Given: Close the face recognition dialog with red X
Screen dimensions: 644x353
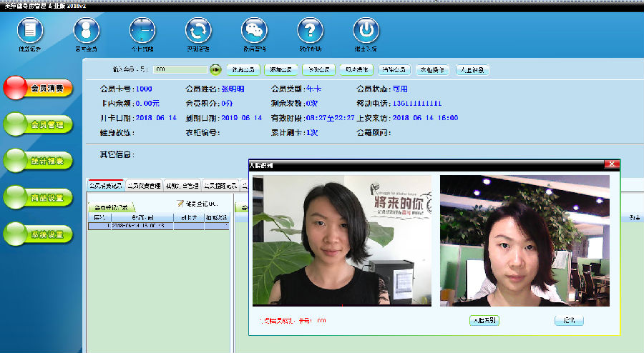Looking at the screenshot, I should click(612, 164).
